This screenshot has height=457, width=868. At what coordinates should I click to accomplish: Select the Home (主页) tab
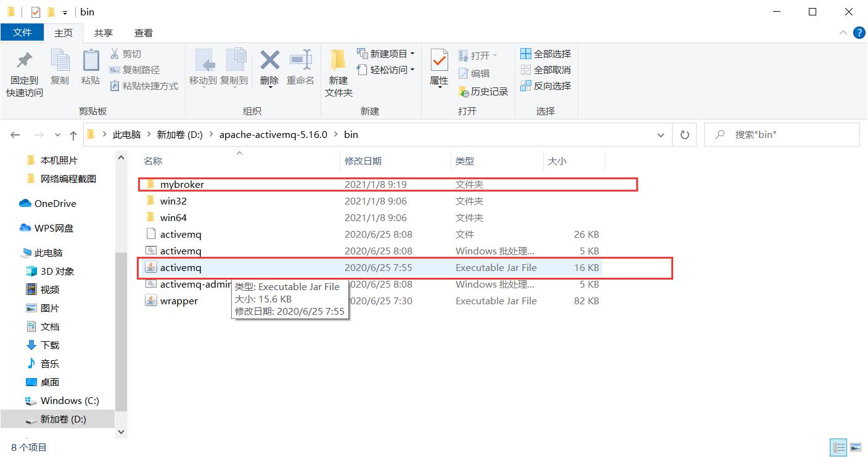pos(63,33)
